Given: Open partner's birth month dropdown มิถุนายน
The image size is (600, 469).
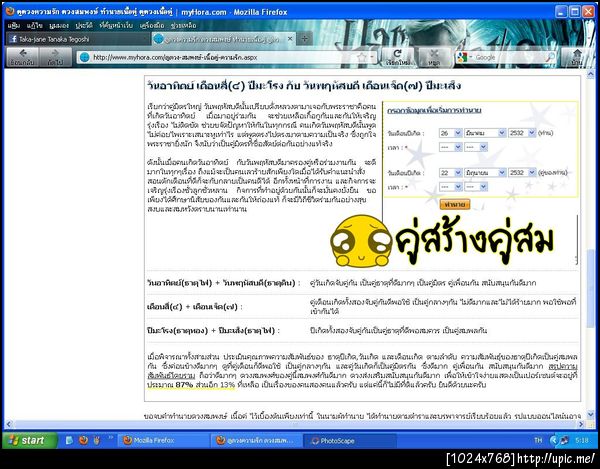Looking at the screenshot, I should click(485, 173).
